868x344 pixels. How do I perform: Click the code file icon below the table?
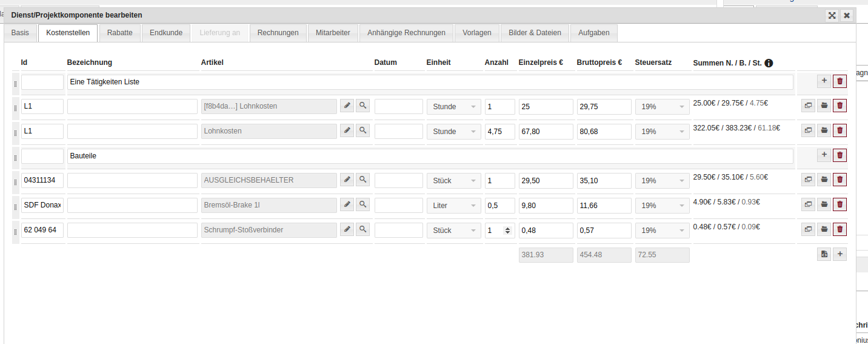click(824, 255)
